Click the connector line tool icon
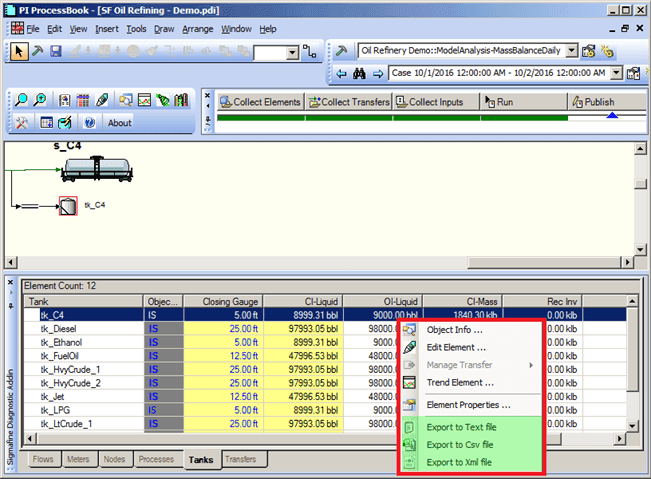Viewport: 651px width, 479px height. (310, 51)
